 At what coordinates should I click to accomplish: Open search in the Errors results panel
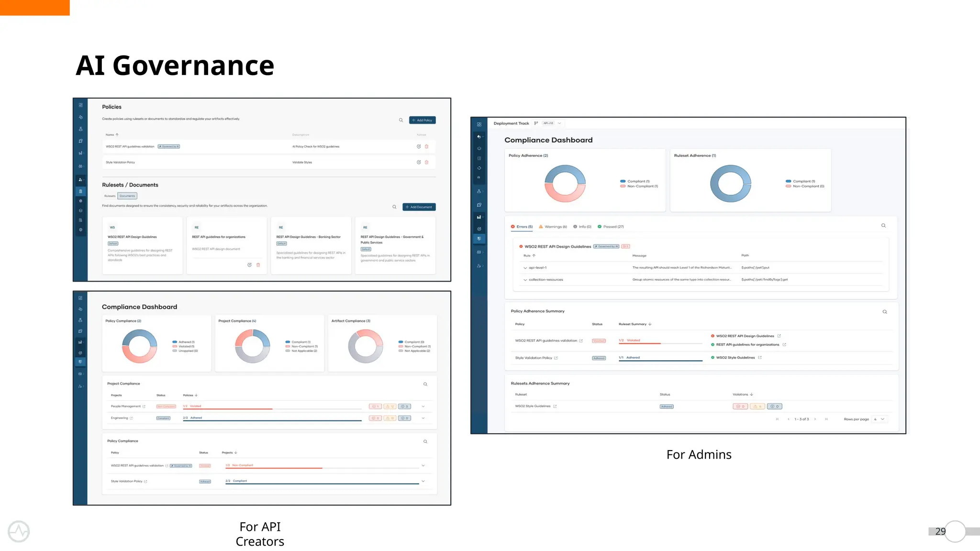coord(883,225)
